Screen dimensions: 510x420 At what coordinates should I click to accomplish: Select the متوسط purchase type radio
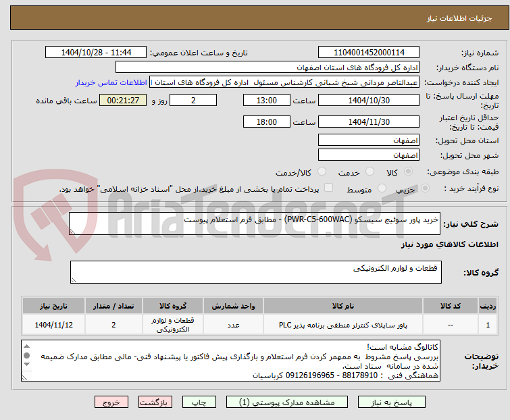[x=382, y=188]
